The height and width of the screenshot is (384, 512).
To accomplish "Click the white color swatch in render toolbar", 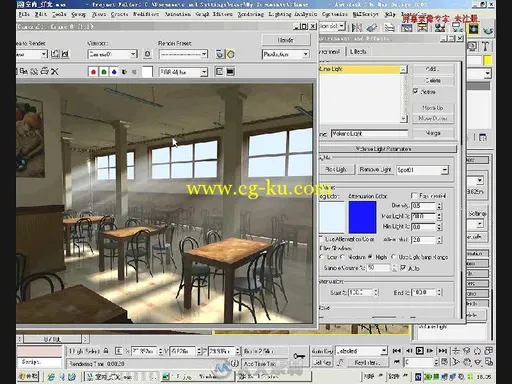I will (x=147, y=72).
